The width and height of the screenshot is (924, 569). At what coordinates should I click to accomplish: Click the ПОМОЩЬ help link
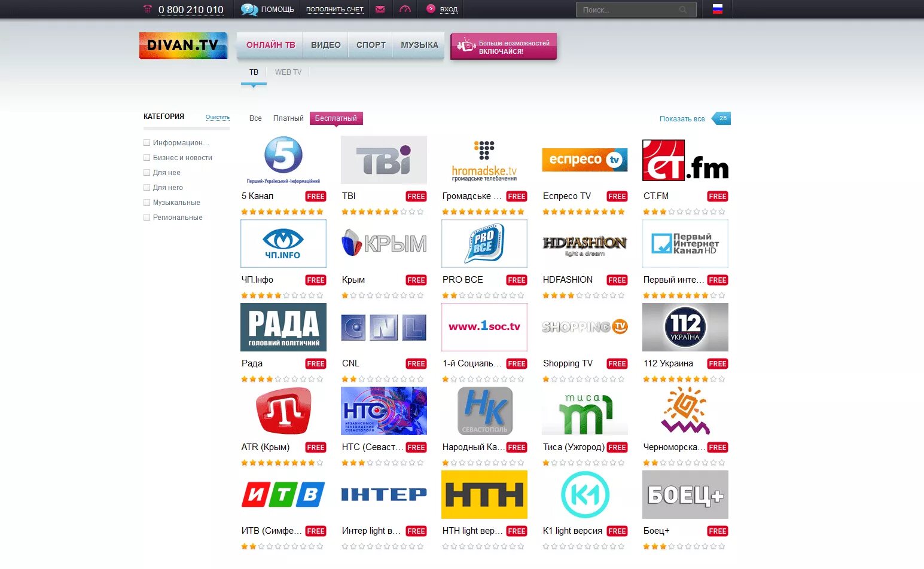(267, 10)
